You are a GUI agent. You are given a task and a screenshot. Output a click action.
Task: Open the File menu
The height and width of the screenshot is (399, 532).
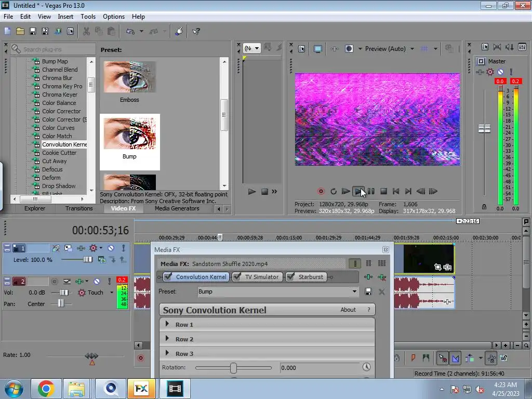[8, 17]
